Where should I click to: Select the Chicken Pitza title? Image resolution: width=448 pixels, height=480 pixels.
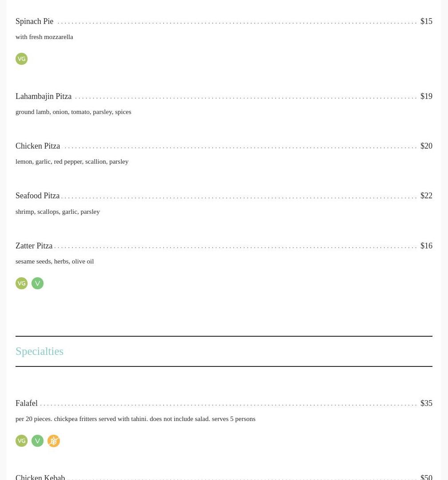click(x=38, y=146)
